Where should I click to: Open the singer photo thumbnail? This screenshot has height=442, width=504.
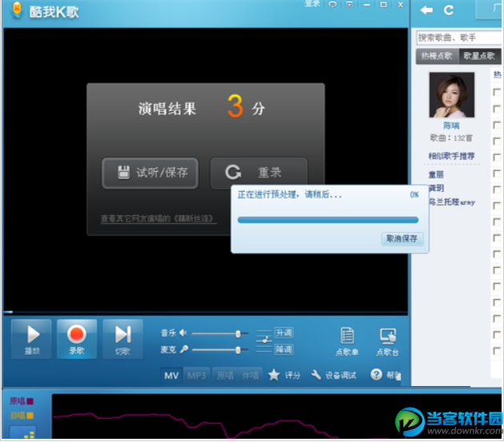tap(452, 95)
